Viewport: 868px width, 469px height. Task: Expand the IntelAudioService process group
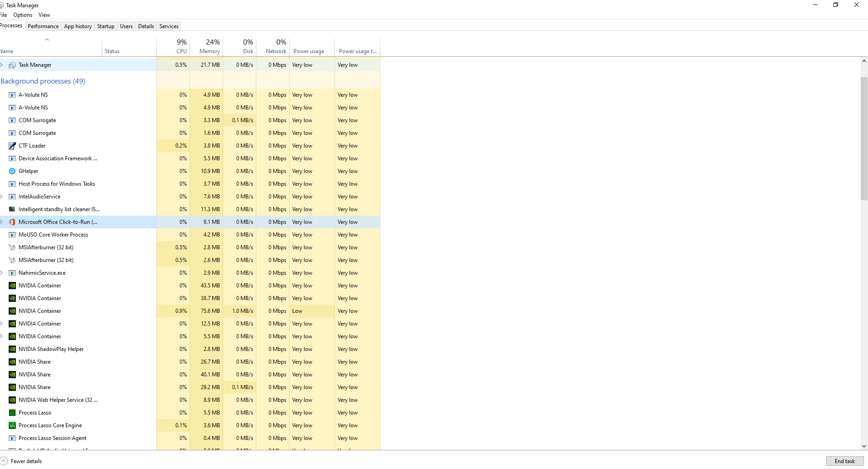pyautogui.click(x=2, y=197)
